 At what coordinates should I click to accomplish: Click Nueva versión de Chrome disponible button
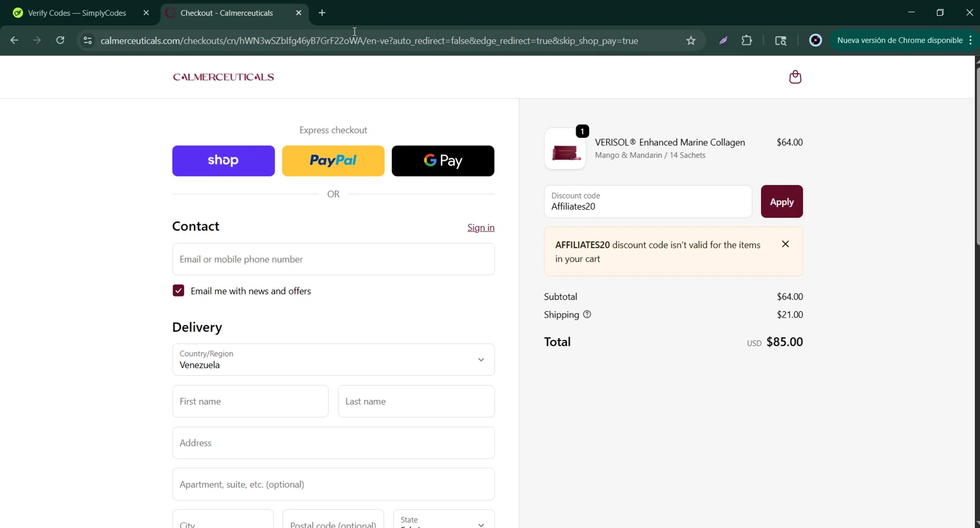pyautogui.click(x=900, y=41)
